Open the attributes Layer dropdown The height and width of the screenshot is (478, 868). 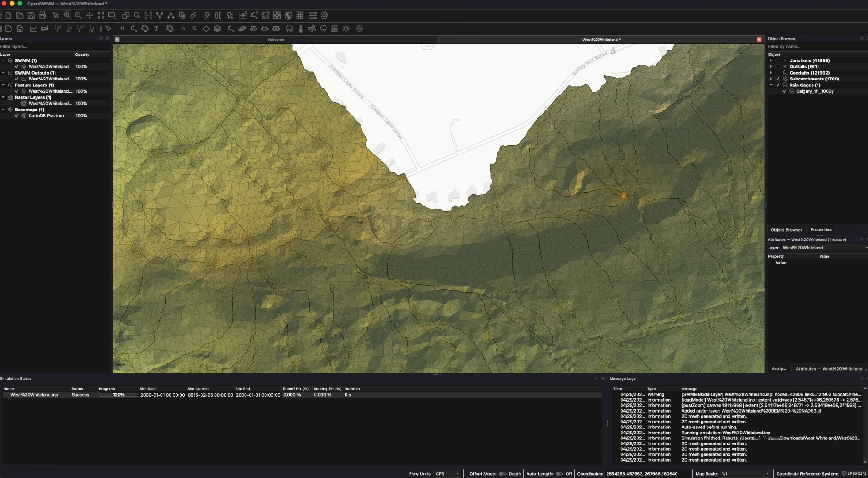pyautogui.click(x=824, y=248)
